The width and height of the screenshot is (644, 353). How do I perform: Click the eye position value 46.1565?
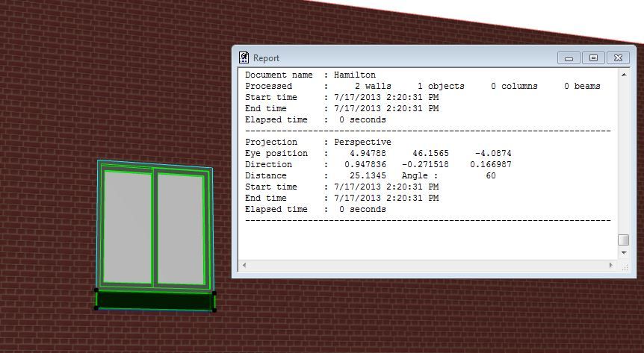[x=430, y=153]
